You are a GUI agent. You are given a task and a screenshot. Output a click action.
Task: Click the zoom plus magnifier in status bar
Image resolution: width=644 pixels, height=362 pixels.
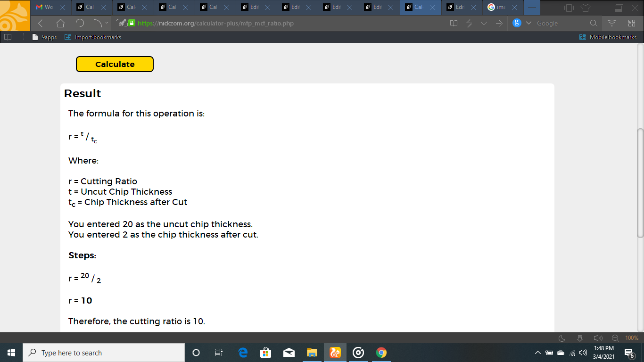(x=616, y=338)
